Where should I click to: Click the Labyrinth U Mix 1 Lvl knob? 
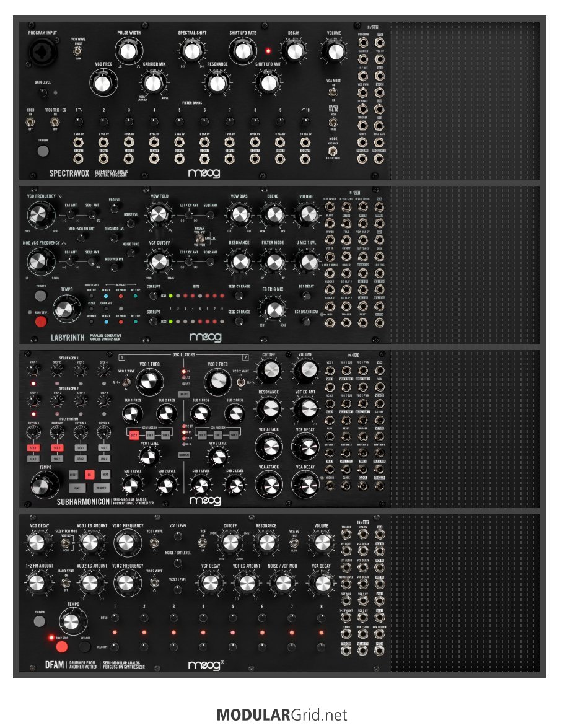click(x=307, y=261)
